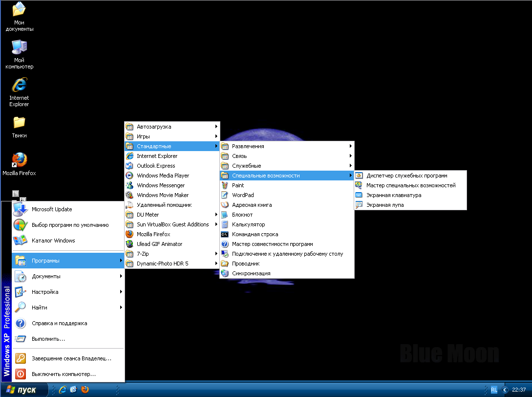Expand the DU Meter submenu arrow
The width and height of the screenshot is (532, 397).
(x=216, y=215)
